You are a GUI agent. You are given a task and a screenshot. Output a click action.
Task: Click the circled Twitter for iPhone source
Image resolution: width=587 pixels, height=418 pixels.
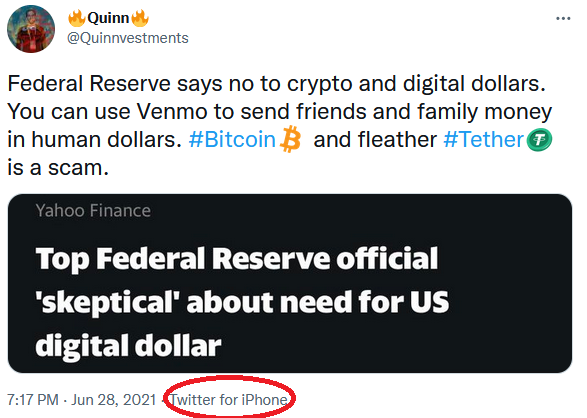(x=229, y=400)
